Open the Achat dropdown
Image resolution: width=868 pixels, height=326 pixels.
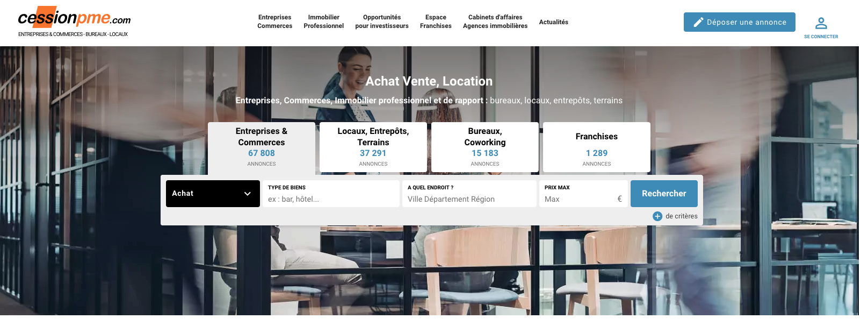coord(213,194)
